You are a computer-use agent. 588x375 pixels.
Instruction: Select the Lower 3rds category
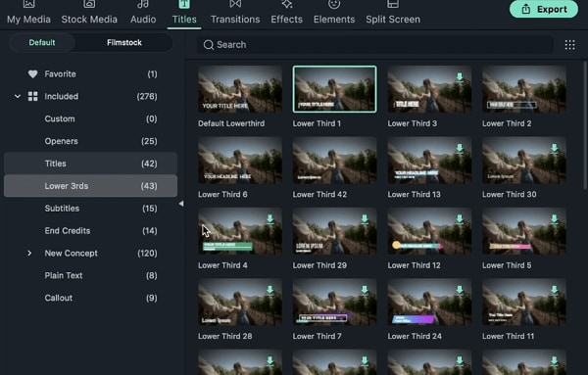[91, 186]
